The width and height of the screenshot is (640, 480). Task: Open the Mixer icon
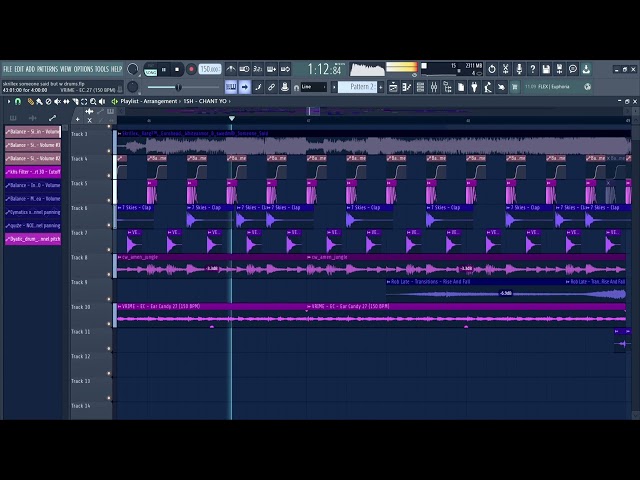coord(434,87)
